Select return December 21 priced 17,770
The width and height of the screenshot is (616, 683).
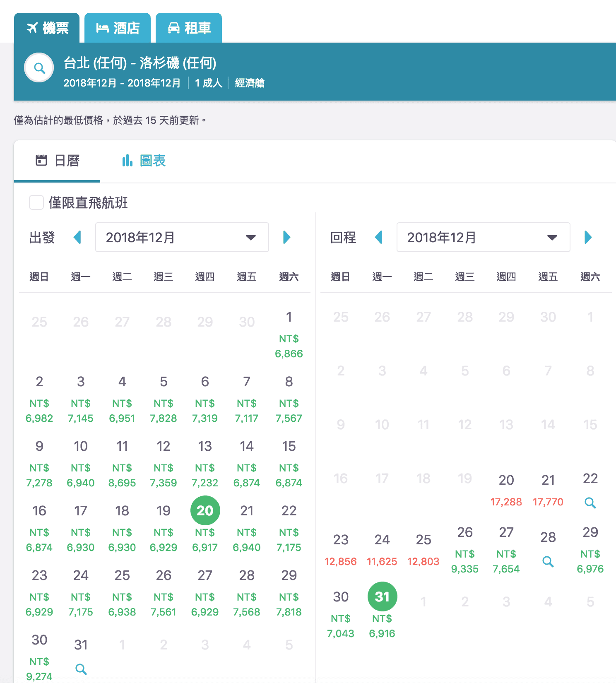tap(548, 491)
